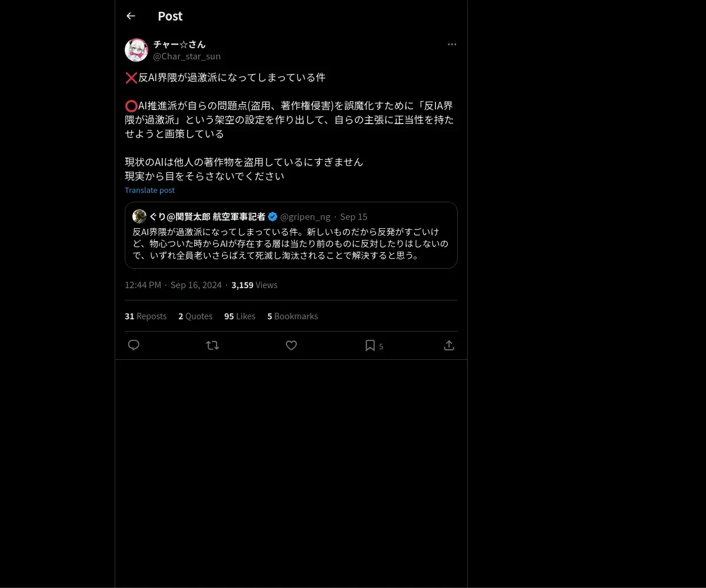Open the three-dot more options menu
The image size is (706, 588).
(452, 44)
